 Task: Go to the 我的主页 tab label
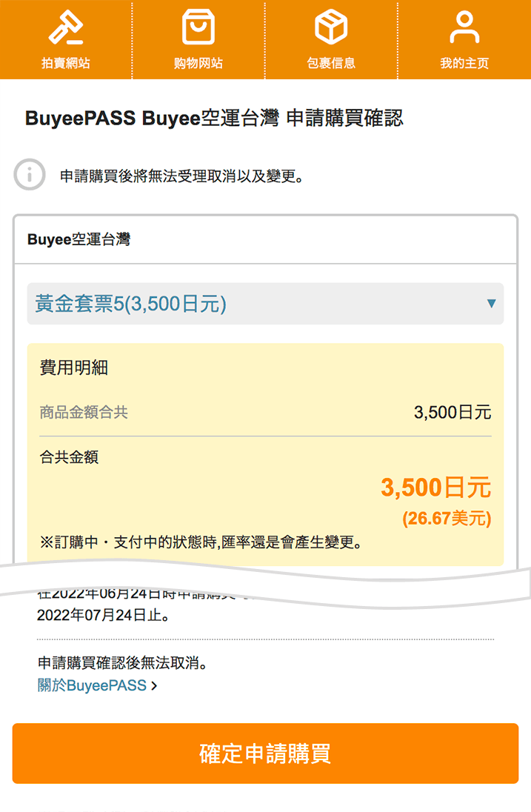[x=464, y=63]
